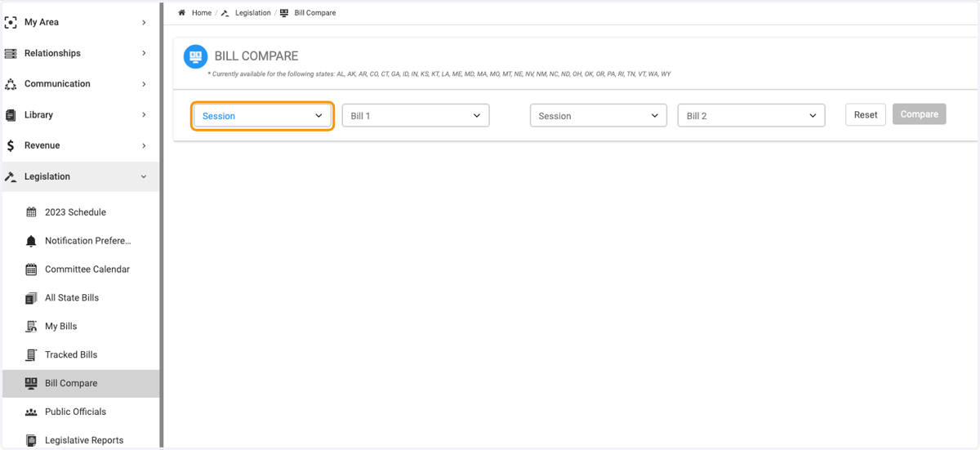The width and height of the screenshot is (980, 450).
Task: Click the sidebar vertical scrollbar
Action: tap(162, 225)
